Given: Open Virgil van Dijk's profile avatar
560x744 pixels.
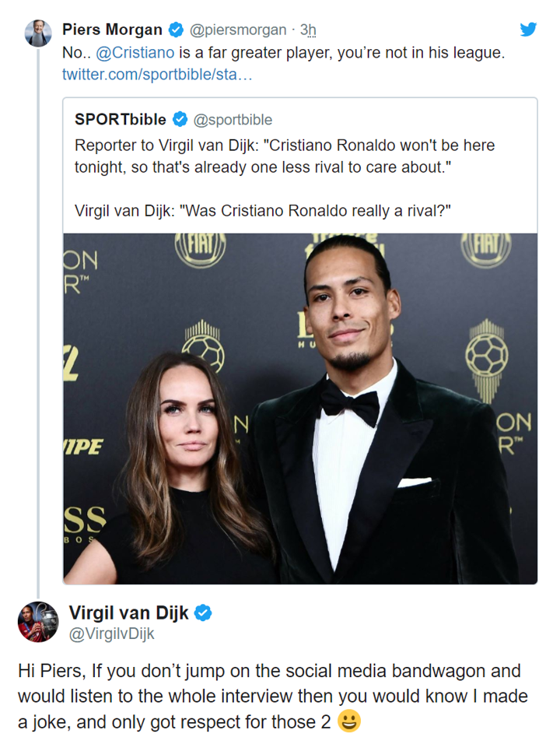Looking at the screenshot, I should [x=37, y=621].
